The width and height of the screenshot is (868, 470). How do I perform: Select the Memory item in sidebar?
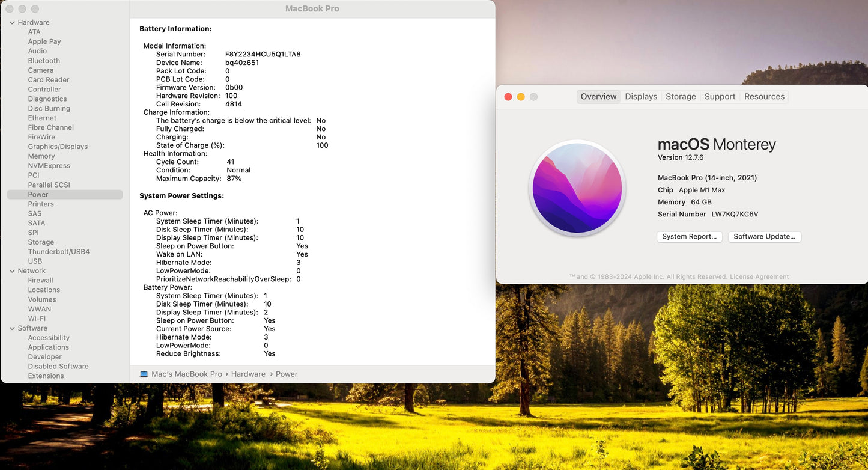pos(41,156)
